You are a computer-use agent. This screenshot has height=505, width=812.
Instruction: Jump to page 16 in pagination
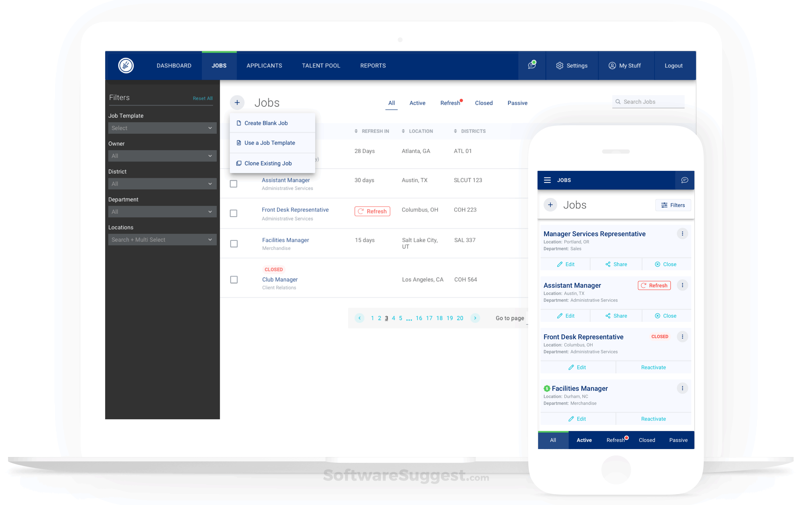tap(419, 318)
